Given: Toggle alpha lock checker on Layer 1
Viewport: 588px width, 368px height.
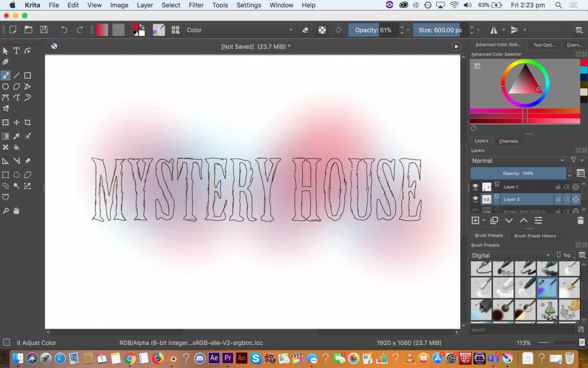Looking at the screenshot, I should click(576, 187).
